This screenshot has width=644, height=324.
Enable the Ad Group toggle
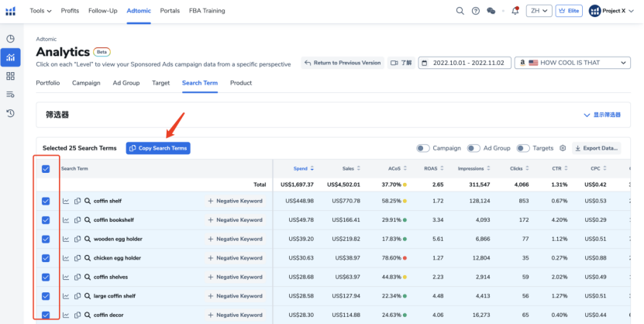[474, 148]
